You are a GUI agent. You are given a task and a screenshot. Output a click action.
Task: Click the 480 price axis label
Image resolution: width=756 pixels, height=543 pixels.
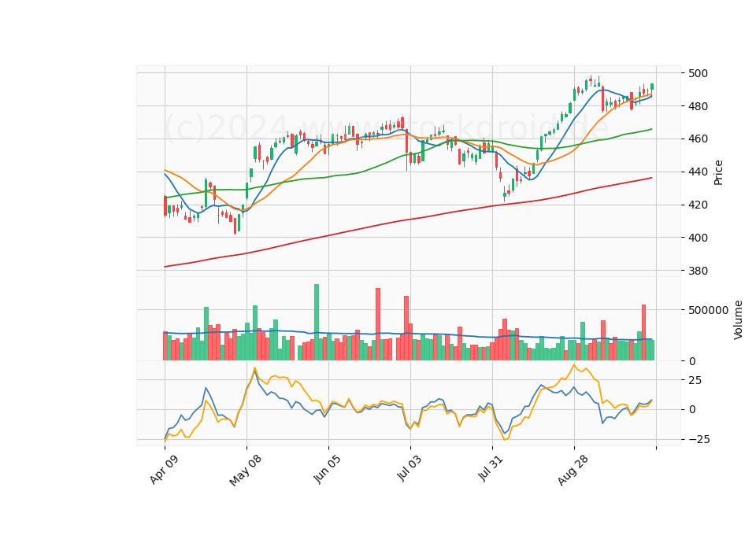tap(699, 106)
